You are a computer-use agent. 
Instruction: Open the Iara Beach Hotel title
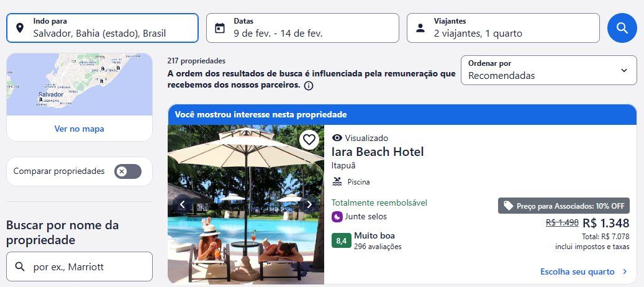coord(378,152)
